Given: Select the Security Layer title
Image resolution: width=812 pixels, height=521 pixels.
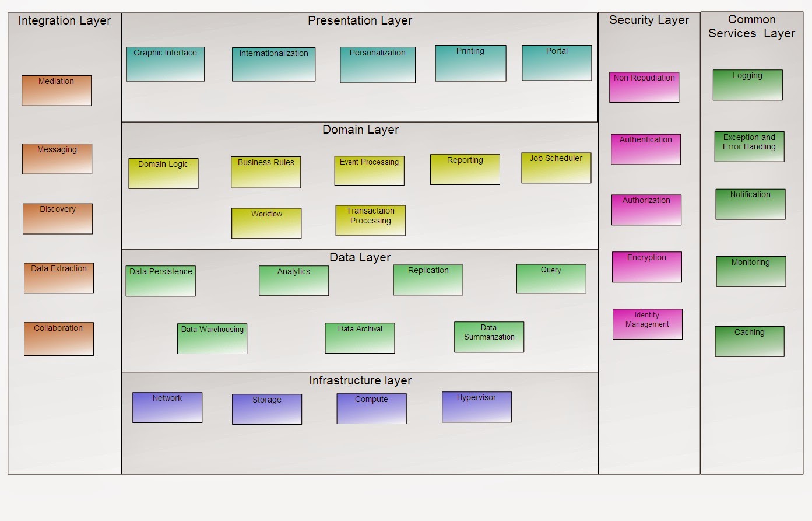Looking at the screenshot, I should pos(649,19).
